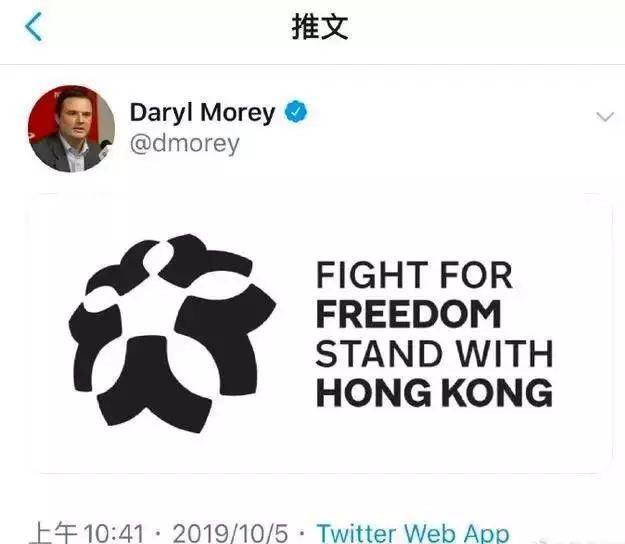
Task: Tap the 推文 header title
Action: tap(320, 26)
